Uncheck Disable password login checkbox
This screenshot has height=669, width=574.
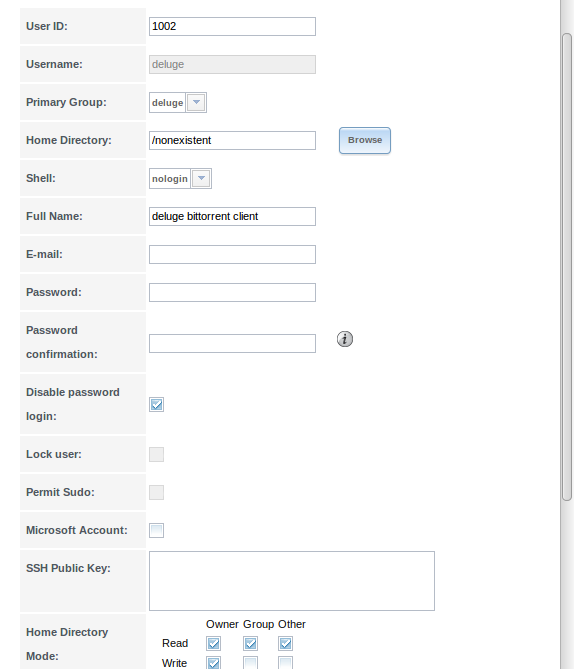coord(157,404)
